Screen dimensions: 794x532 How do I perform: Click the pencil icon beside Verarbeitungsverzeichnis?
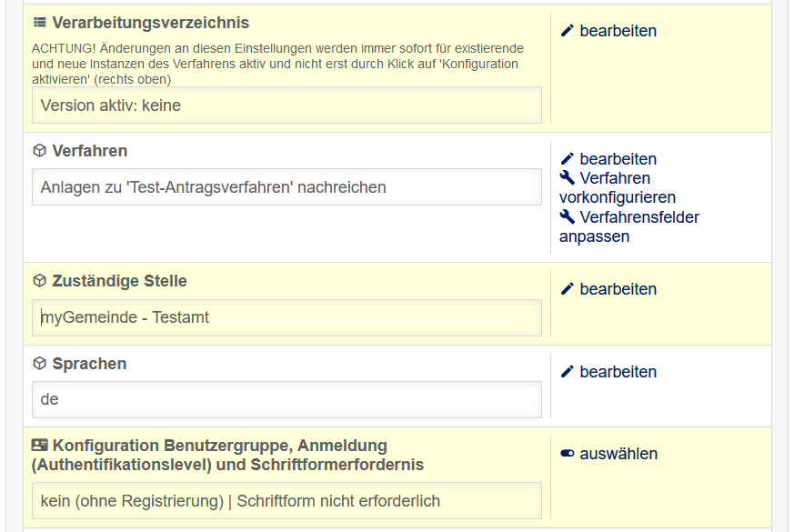(x=568, y=31)
